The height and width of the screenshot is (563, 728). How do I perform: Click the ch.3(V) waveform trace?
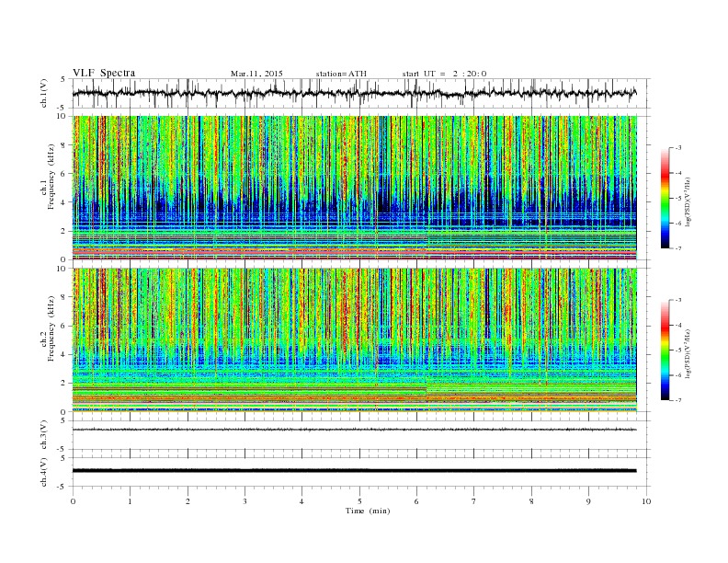pyautogui.click(x=354, y=430)
